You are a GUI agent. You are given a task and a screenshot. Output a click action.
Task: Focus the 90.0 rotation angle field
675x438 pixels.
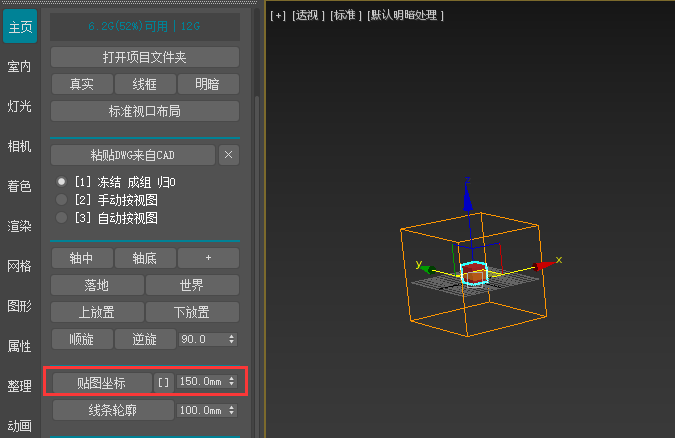tap(202, 339)
